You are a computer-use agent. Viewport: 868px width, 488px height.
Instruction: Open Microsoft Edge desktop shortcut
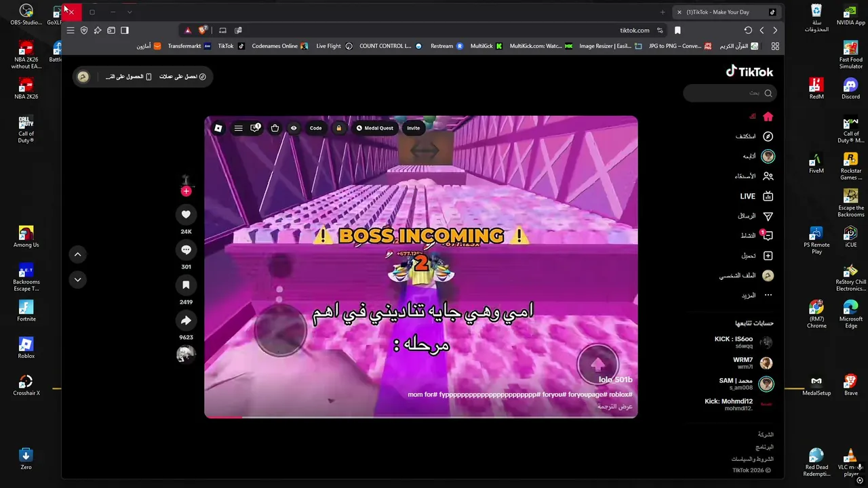[x=850, y=314]
